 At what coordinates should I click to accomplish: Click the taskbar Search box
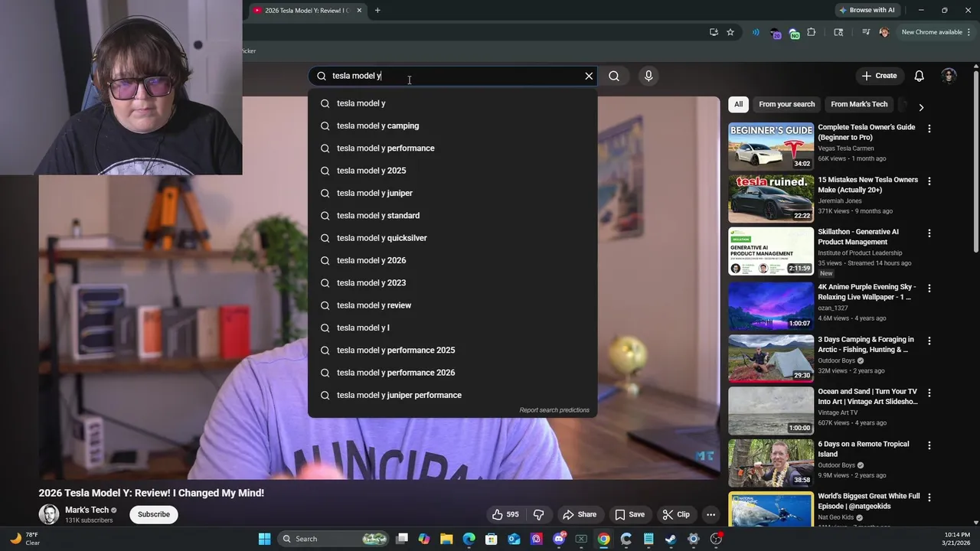[x=334, y=539]
